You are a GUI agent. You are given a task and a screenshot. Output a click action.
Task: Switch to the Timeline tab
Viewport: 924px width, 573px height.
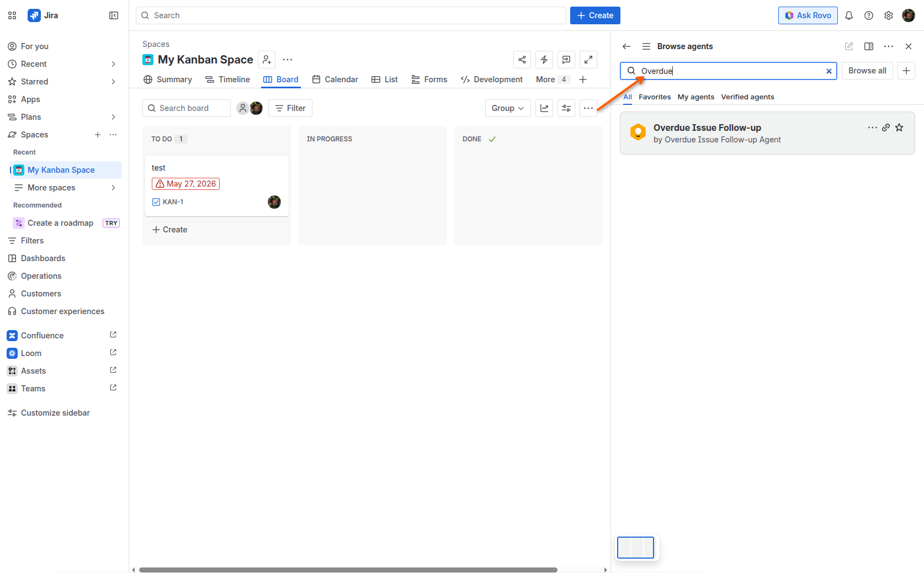coord(228,79)
